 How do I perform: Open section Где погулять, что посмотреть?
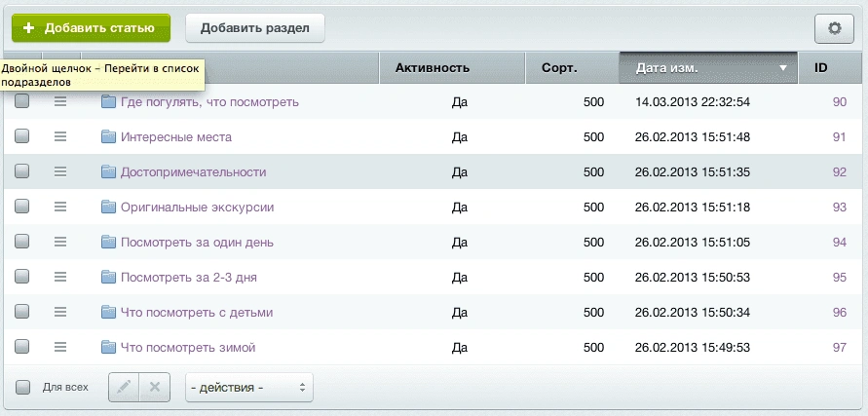tap(209, 102)
